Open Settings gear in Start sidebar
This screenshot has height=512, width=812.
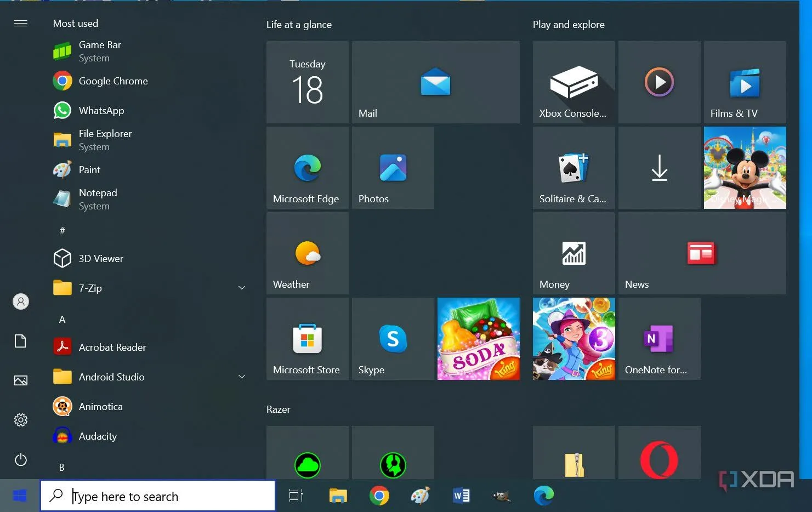21,420
